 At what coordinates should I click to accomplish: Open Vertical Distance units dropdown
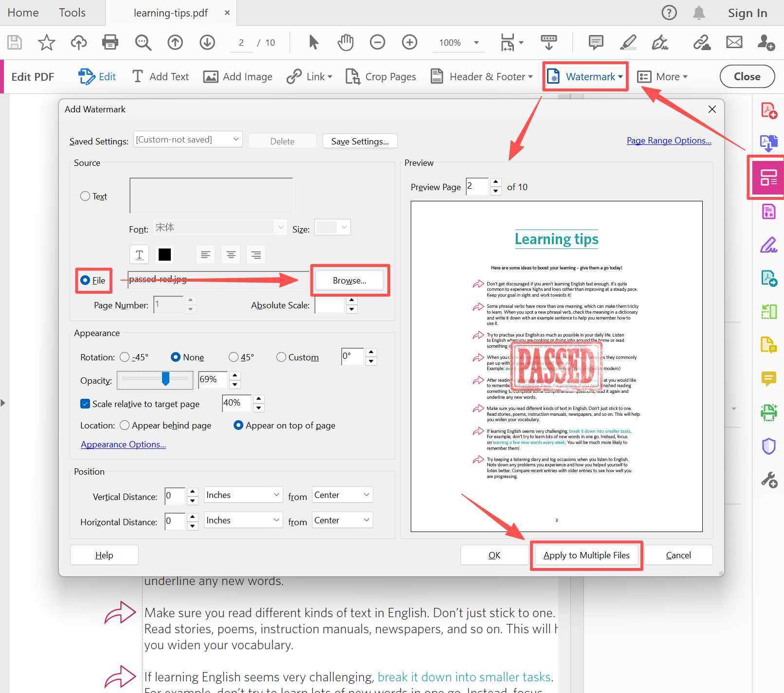tap(243, 495)
